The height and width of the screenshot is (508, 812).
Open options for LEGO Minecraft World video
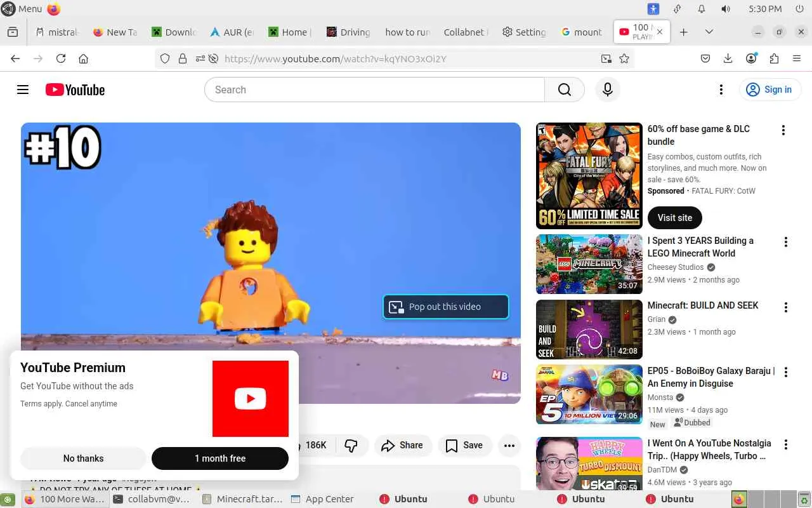(x=786, y=242)
